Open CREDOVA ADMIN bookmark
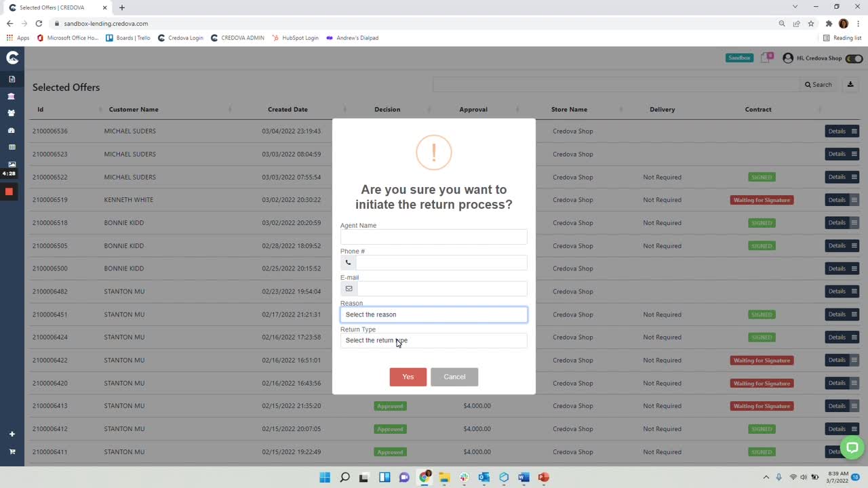The width and height of the screenshot is (868, 488). tap(237, 38)
